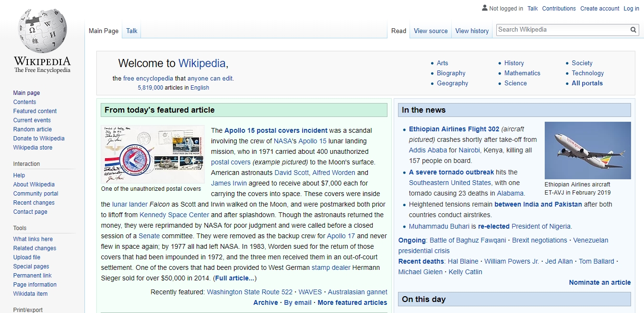Click More featured articles
644x313 pixels.
click(352, 302)
